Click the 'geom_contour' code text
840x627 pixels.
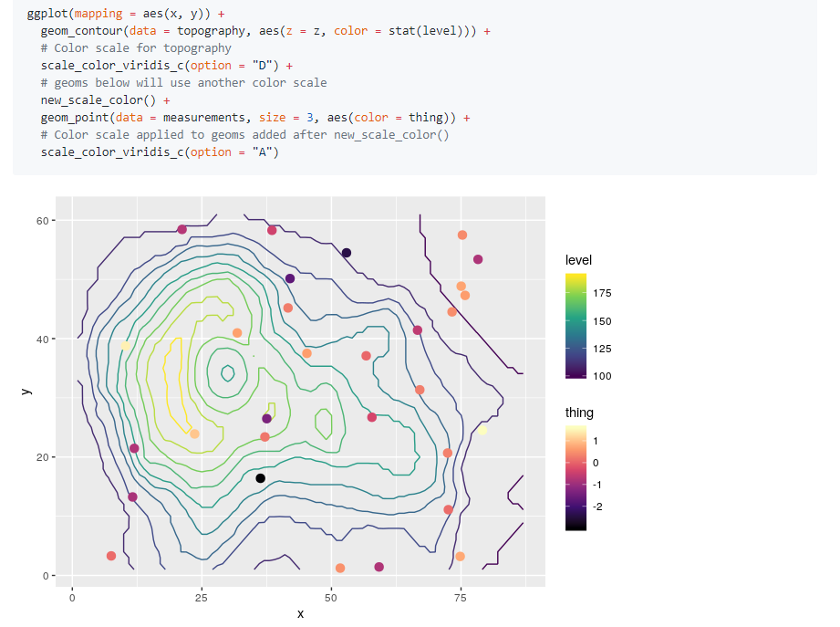click(81, 31)
